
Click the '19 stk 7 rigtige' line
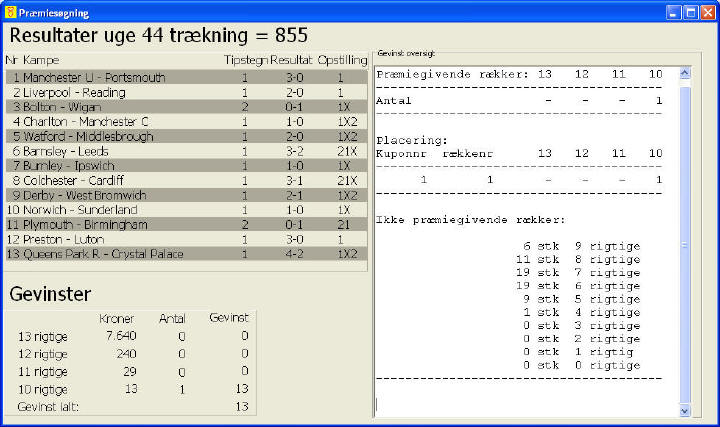pos(578,273)
